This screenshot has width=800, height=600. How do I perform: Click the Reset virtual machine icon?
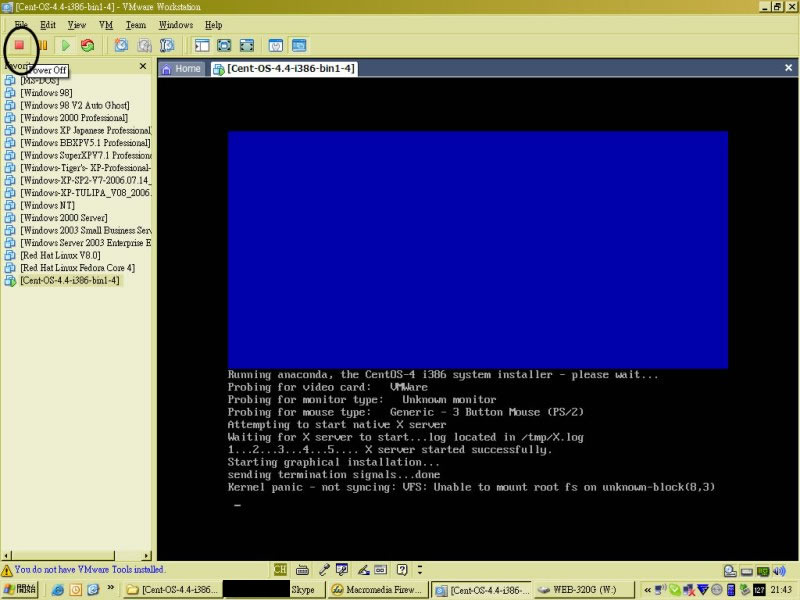(x=88, y=45)
